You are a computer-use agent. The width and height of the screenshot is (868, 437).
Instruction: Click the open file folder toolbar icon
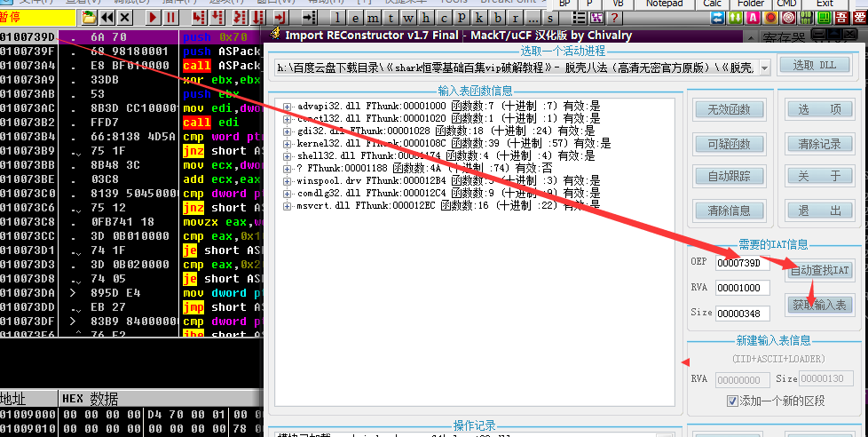click(89, 17)
